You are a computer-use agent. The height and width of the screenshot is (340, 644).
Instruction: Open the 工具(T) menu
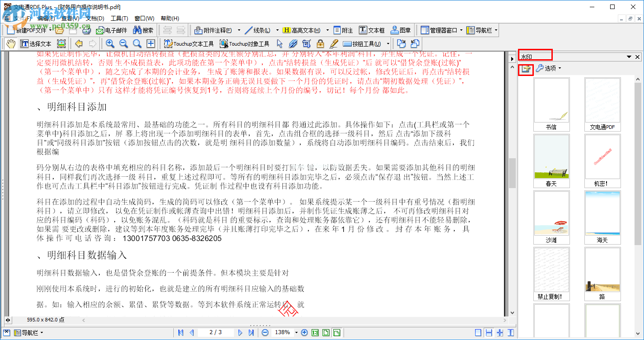(x=119, y=18)
